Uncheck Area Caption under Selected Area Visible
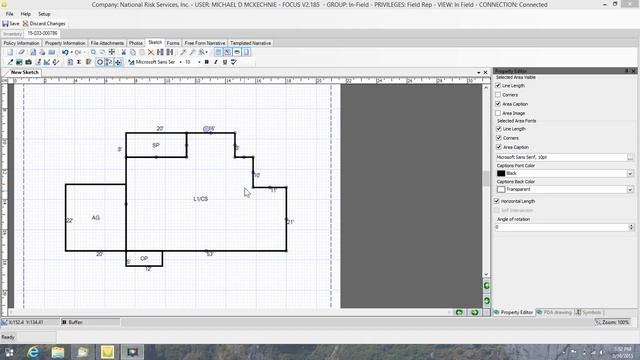 (498, 104)
